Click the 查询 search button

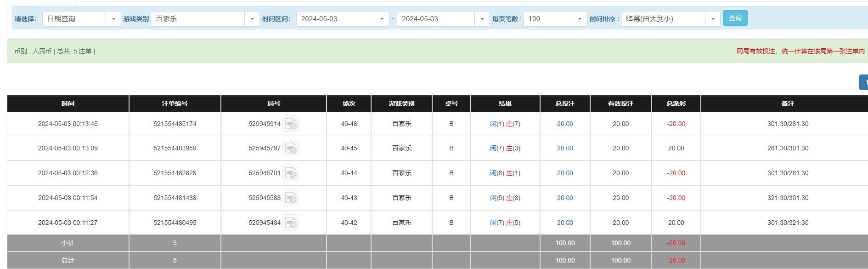point(735,18)
